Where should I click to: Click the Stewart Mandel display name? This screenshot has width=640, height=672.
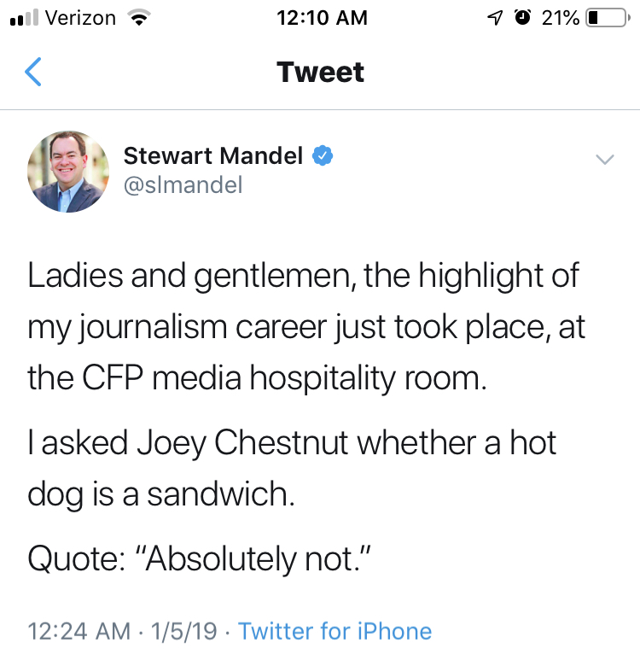point(213,155)
